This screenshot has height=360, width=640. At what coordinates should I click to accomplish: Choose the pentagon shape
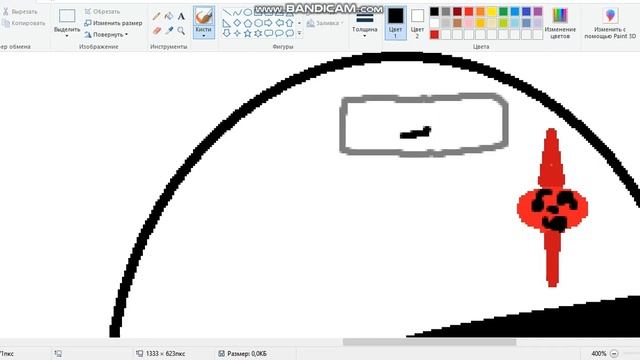pyautogui.click(x=248, y=23)
